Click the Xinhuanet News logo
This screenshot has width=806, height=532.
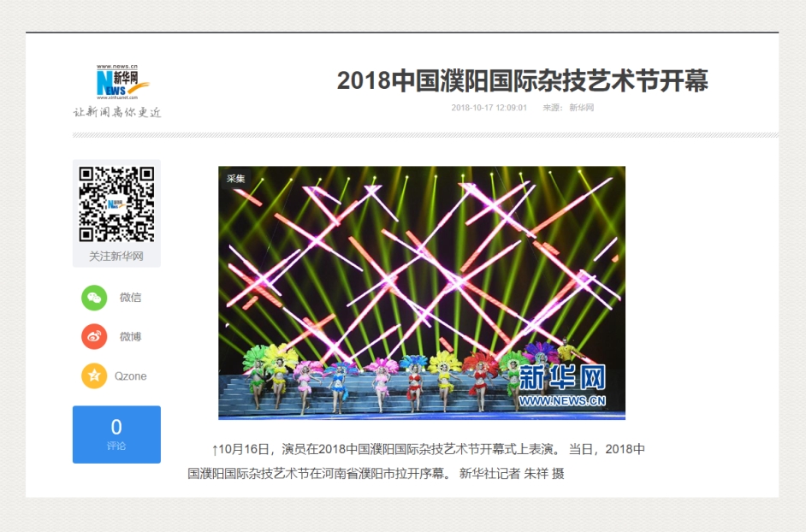click(x=121, y=82)
